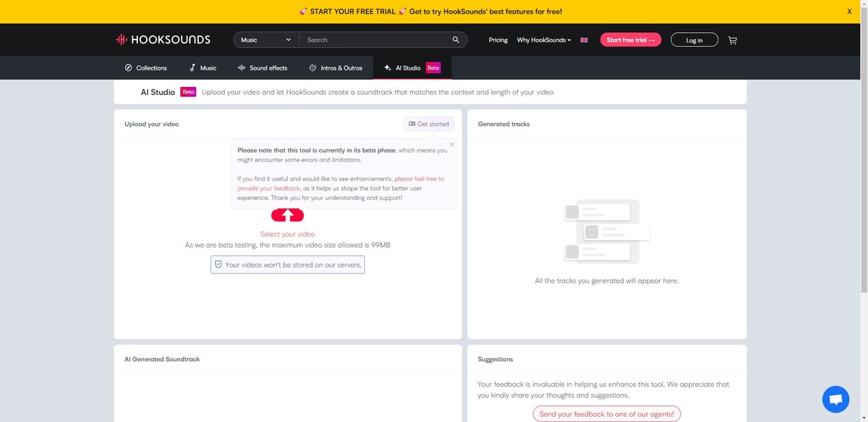The width and height of the screenshot is (868, 422).
Task: Click the Log in button
Action: [694, 40]
